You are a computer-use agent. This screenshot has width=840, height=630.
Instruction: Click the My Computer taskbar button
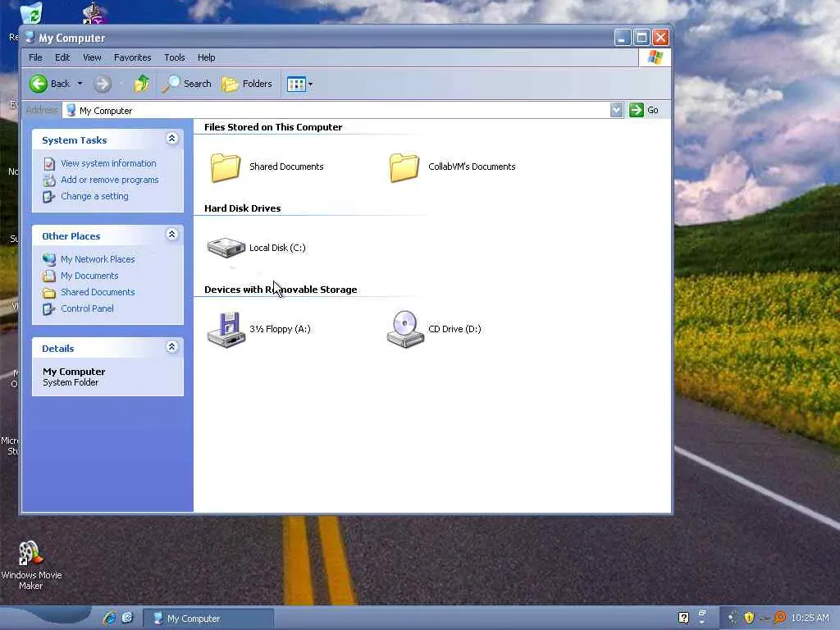point(208,619)
